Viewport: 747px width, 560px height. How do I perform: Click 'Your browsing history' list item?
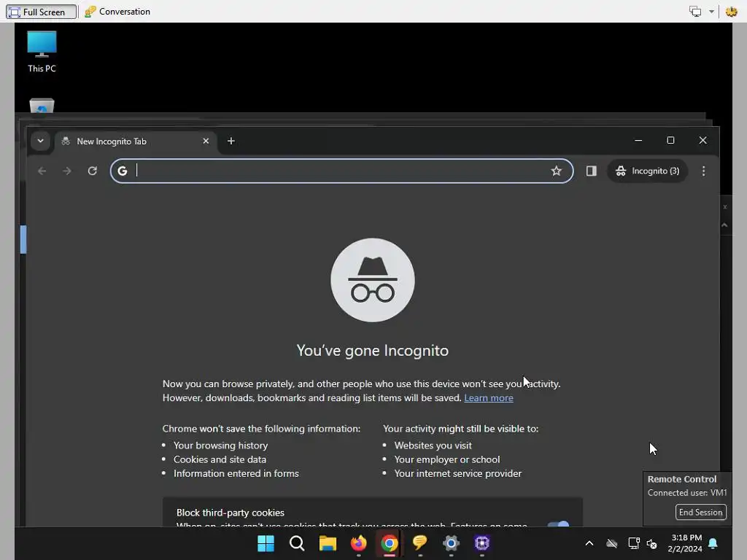pos(220,446)
